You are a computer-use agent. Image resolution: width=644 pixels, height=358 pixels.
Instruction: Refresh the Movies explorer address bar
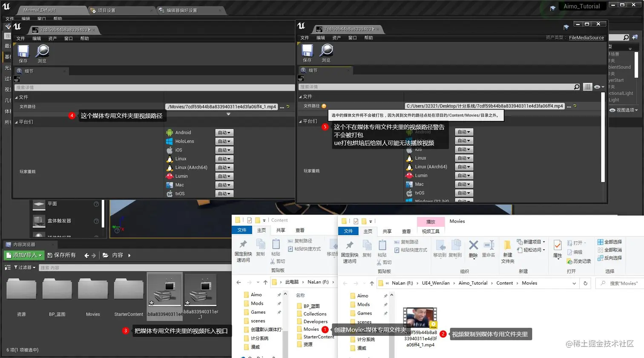(585, 283)
